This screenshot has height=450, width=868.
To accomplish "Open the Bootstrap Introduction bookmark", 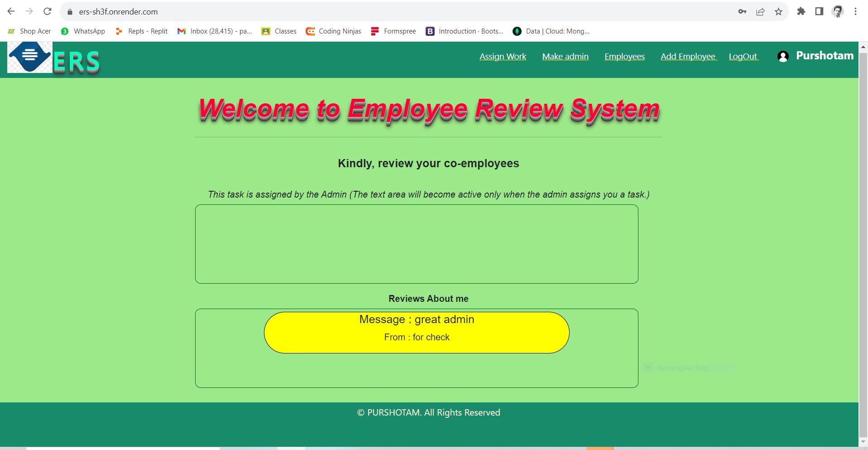I will (x=464, y=31).
